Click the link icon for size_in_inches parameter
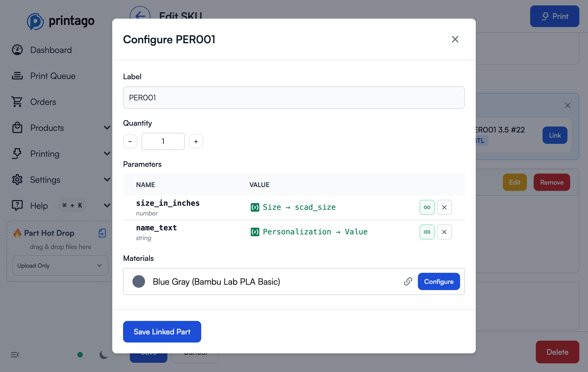The height and width of the screenshot is (372, 588). coord(427,207)
